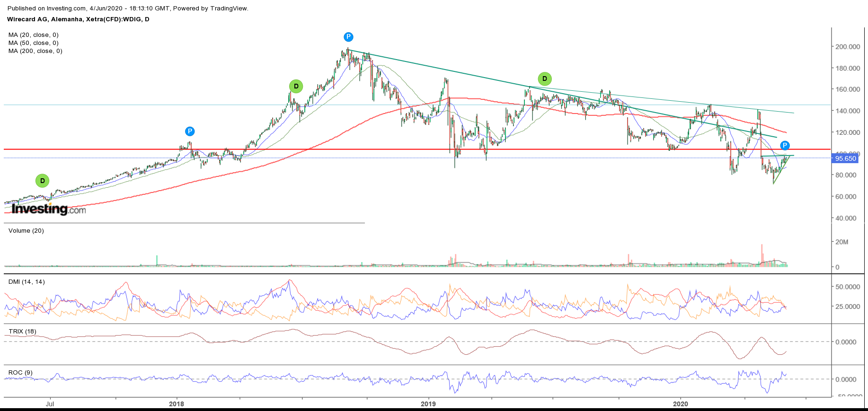
Task: Select the MA (20, close, 0) legend
Action: click(34, 35)
